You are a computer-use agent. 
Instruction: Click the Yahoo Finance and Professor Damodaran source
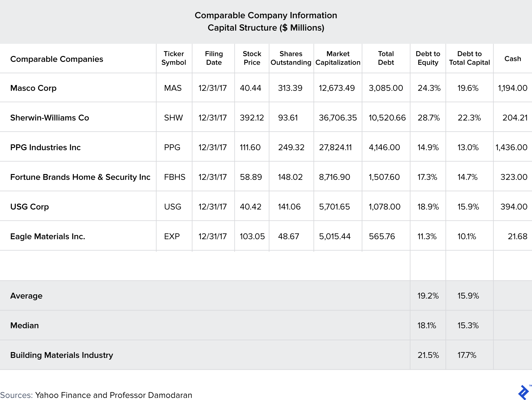click(114, 395)
